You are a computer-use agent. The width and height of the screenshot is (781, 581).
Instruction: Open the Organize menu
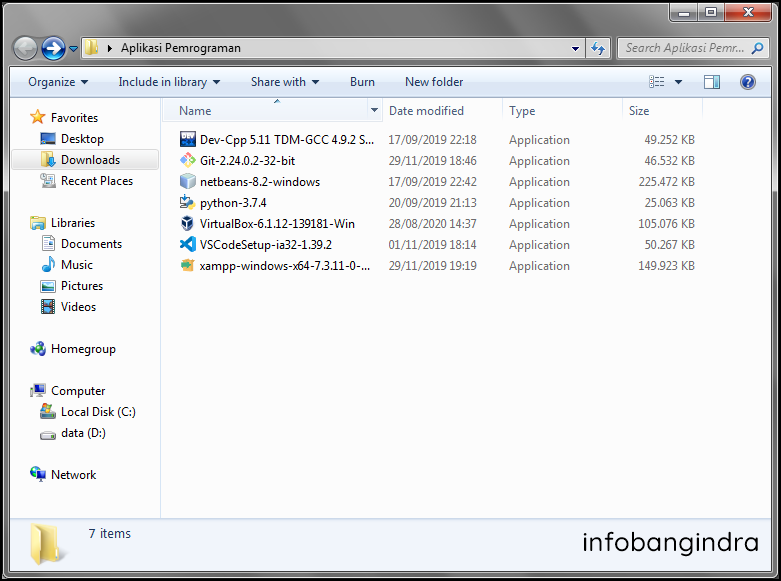coord(58,82)
